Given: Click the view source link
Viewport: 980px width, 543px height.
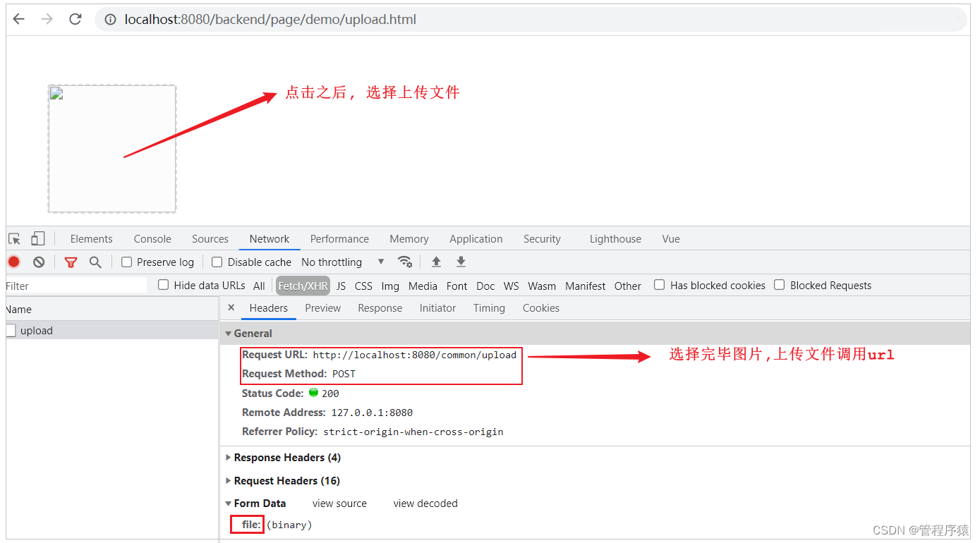Looking at the screenshot, I should coord(340,504).
